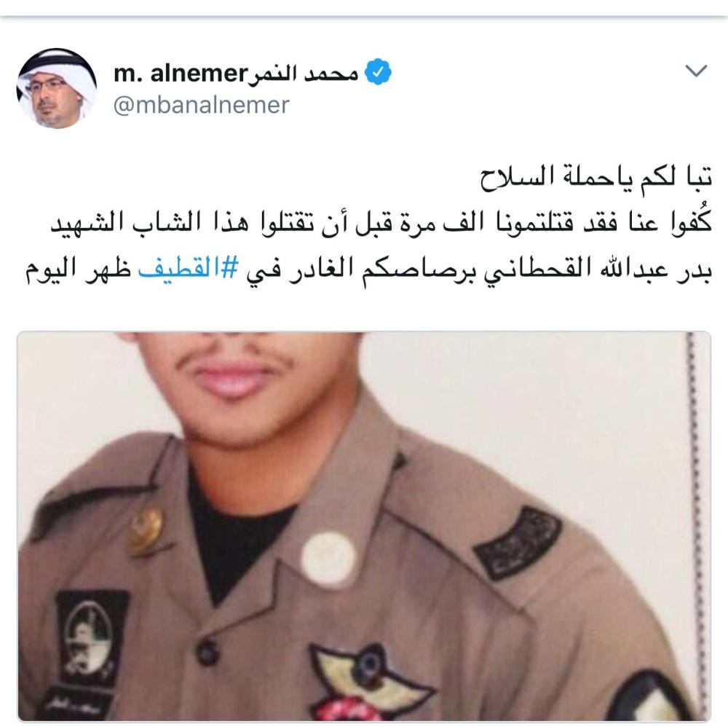This screenshot has height=727, width=728.
Task: Click the gold collar pin in photo
Action: (146, 530)
